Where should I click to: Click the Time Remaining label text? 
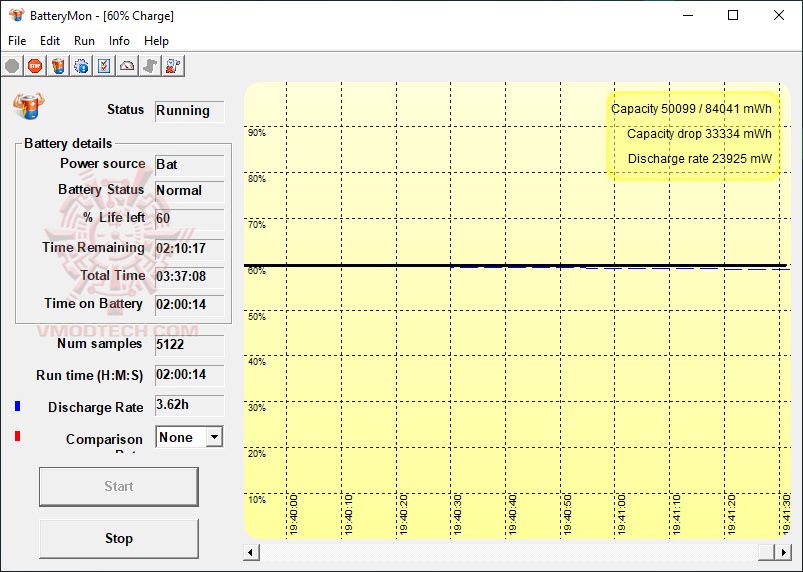pyautogui.click(x=93, y=248)
